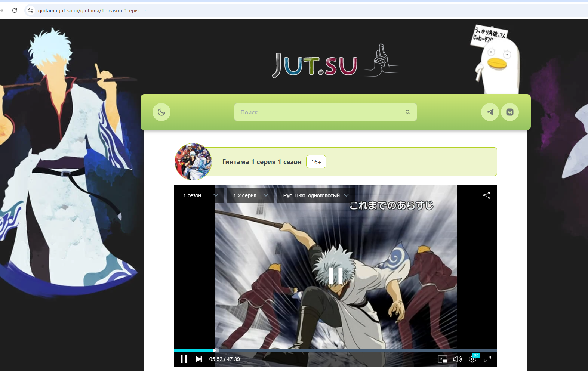This screenshot has width=588, height=371.
Task: Click the 16+ age rating badge
Action: point(316,162)
